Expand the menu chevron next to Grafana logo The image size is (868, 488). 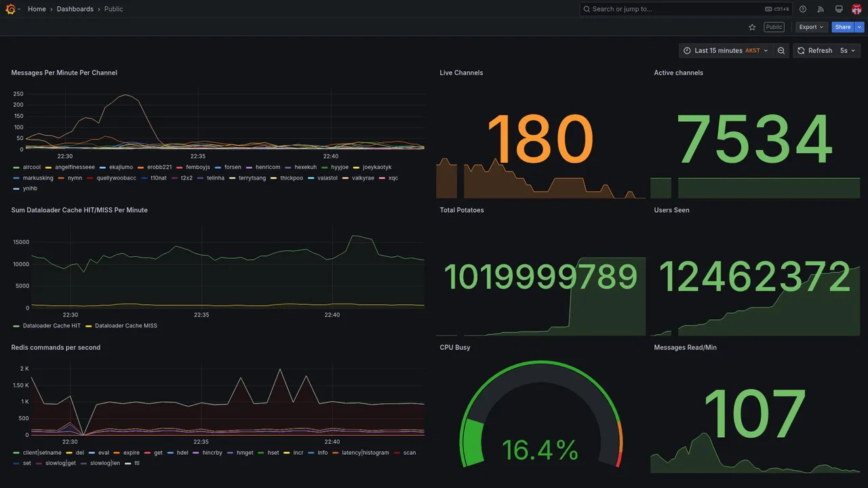pos(19,9)
